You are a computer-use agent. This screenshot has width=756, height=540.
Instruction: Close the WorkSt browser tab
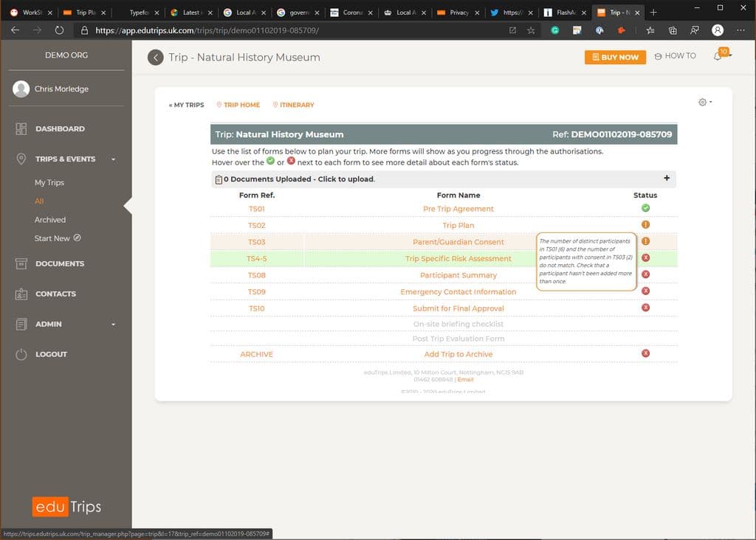pos(49,13)
